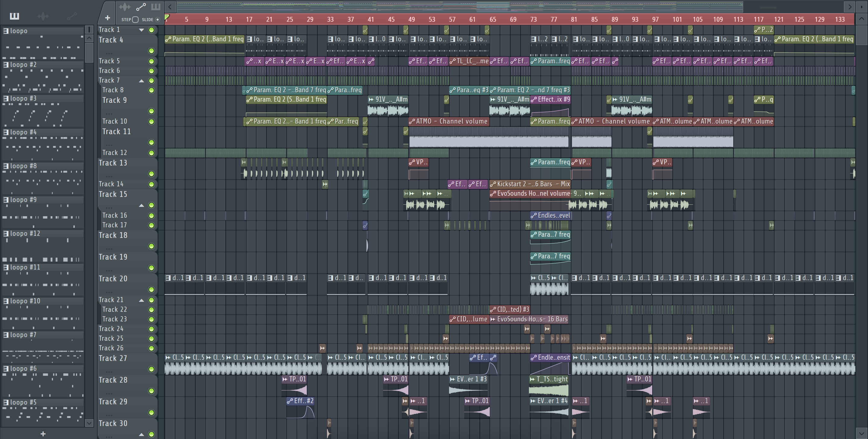Select first ATMO - Channel volume clip
Screen dimensions: 868x439
coord(448,122)
